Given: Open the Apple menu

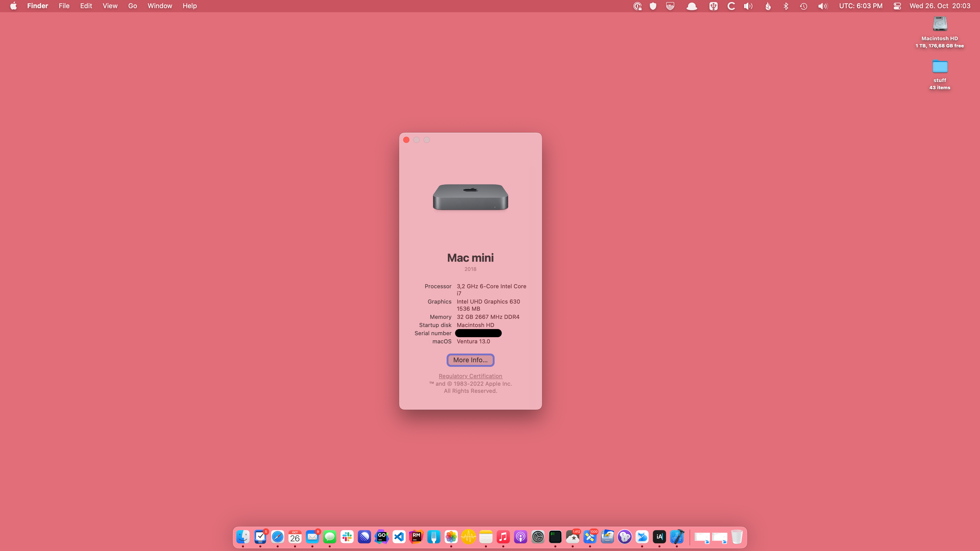Looking at the screenshot, I should [x=13, y=6].
